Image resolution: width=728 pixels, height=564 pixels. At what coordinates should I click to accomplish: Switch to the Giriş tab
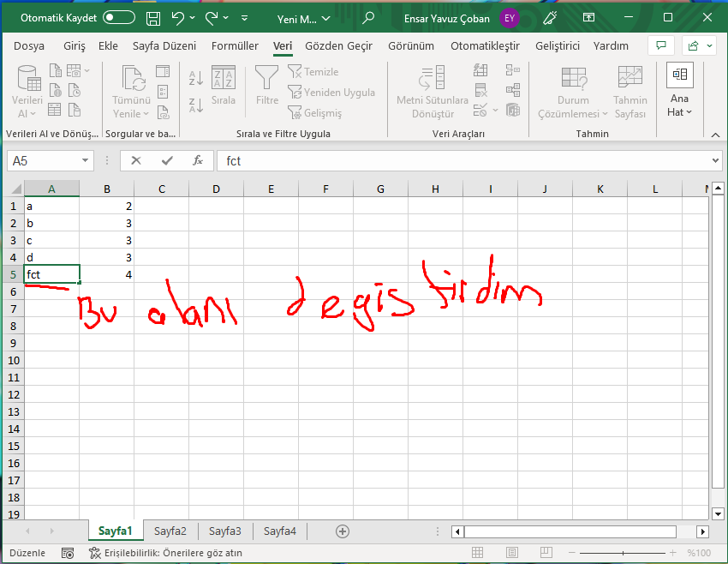(x=75, y=46)
